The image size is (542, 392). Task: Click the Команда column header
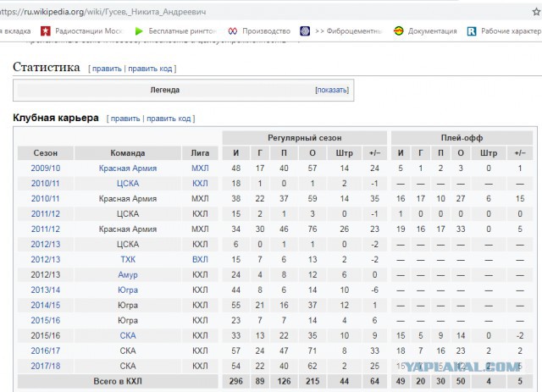[x=128, y=153]
